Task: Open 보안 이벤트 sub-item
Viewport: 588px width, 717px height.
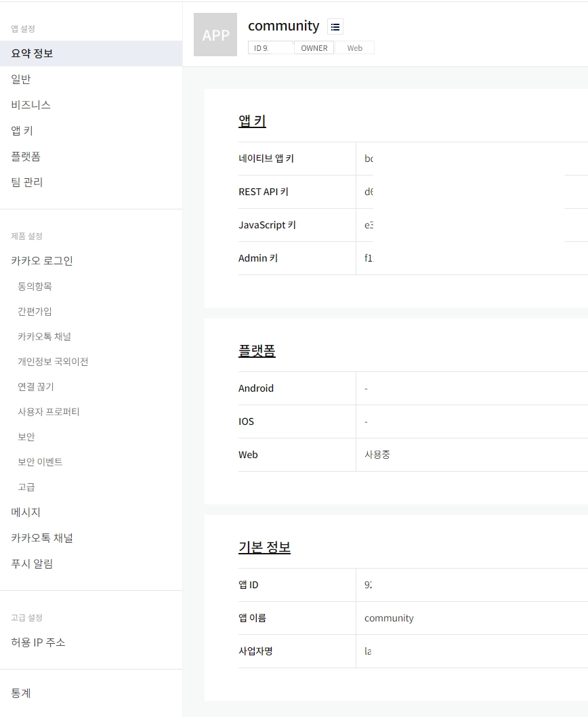Action: tap(40, 462)
